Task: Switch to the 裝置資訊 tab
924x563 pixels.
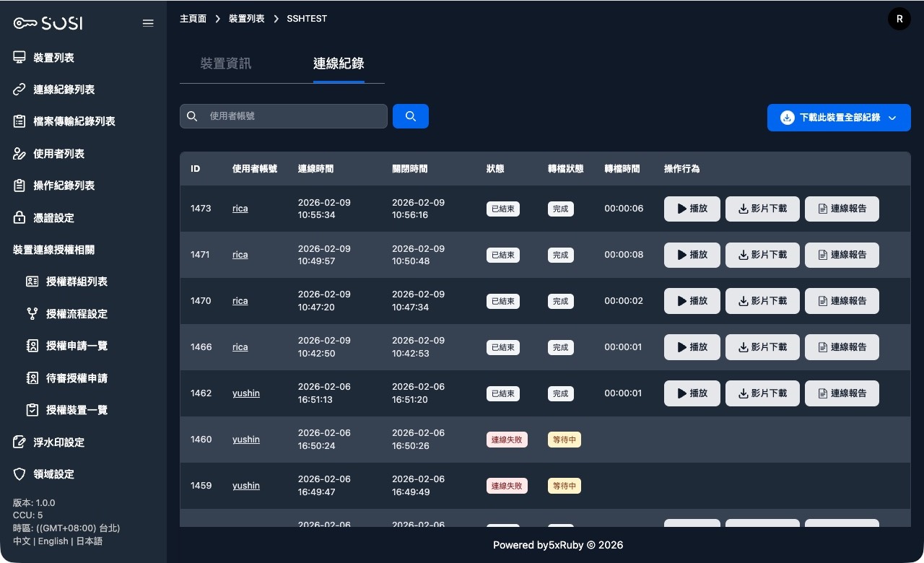Action: point(226,64)
